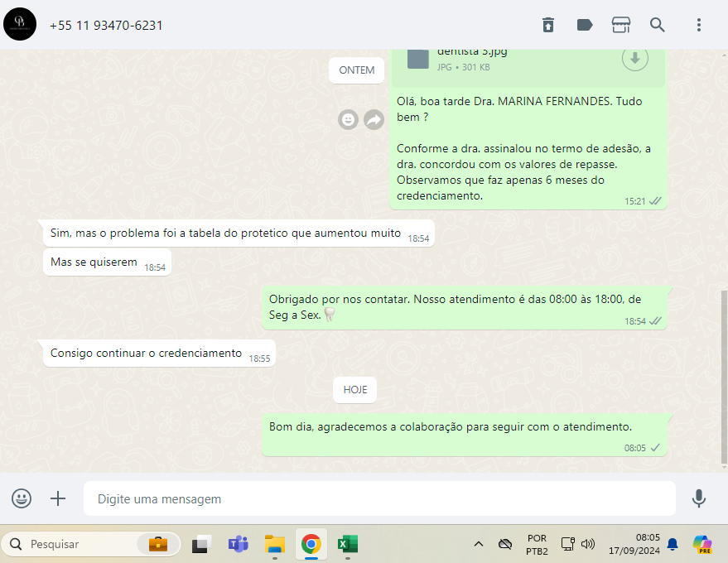Click the HOJE date badge
The width and height of the screenshot is (728, 563).
[355, 390]
